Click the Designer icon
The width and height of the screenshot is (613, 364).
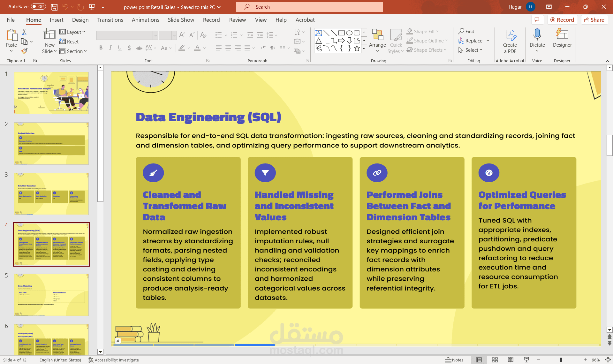tap(562, 34)
